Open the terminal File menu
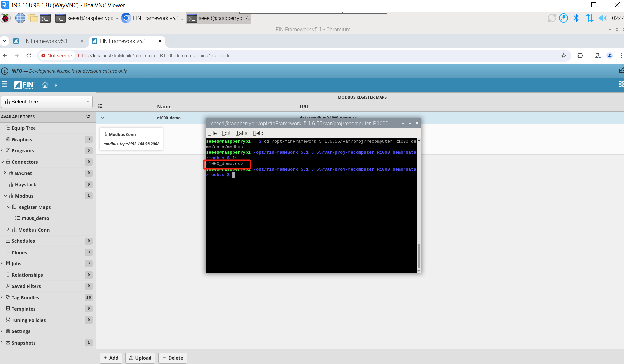This screenshot has height=364, width=624. coord(212,133)
